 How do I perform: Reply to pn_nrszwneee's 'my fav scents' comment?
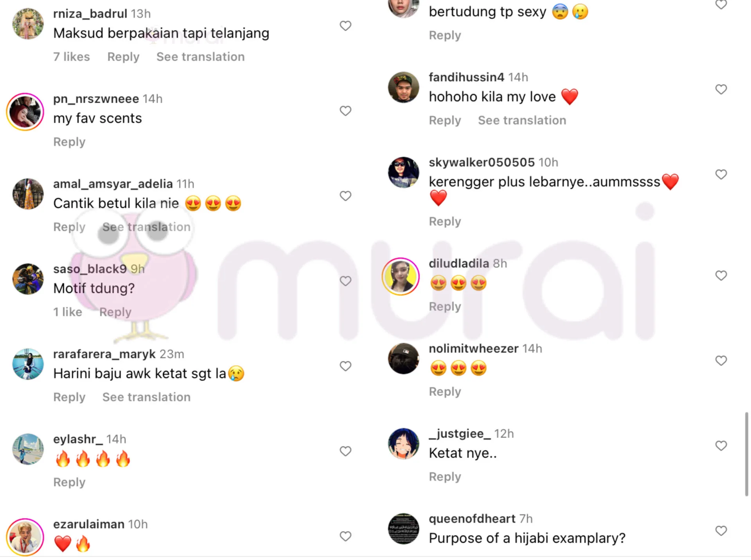pyautogui.click(x=69, y=142)
